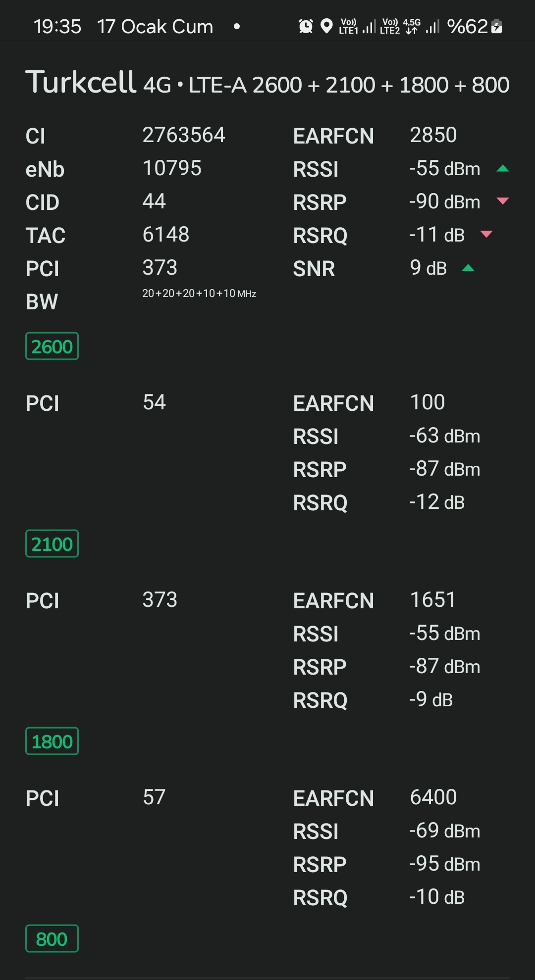Tap the pink RSRQ down-arrow indicator
The width and height of the screenshot is (535, 980).
486,234
